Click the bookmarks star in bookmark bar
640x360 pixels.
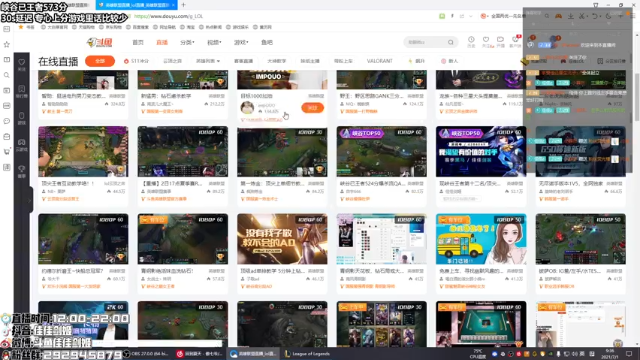pos(21,27)
